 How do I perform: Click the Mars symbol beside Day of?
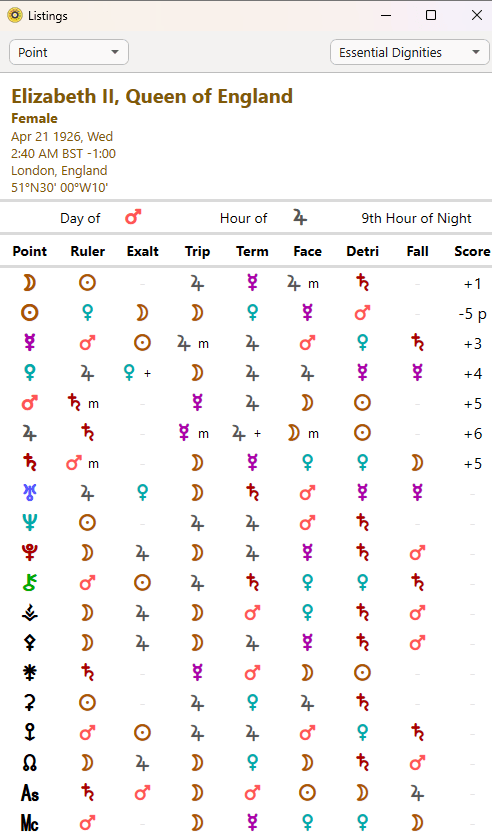pos(133,218)
